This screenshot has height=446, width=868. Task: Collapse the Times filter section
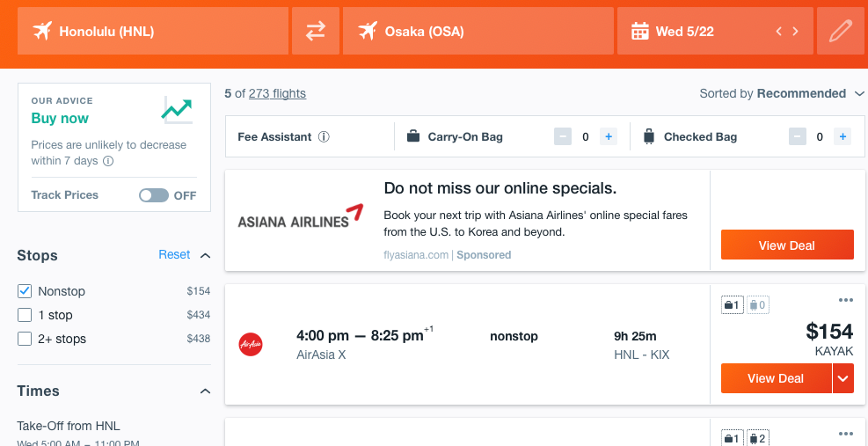[205, 391]
